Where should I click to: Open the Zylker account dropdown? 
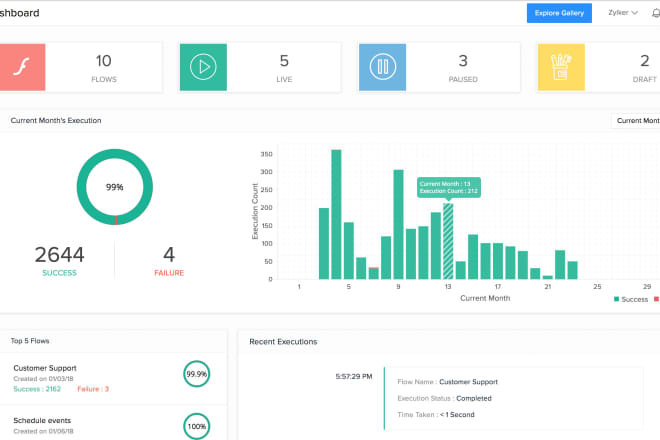623,13
